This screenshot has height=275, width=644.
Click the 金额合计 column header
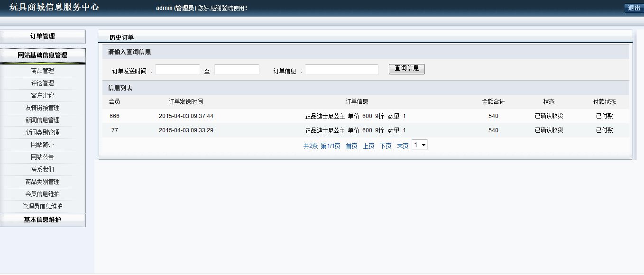coord(493,101)
